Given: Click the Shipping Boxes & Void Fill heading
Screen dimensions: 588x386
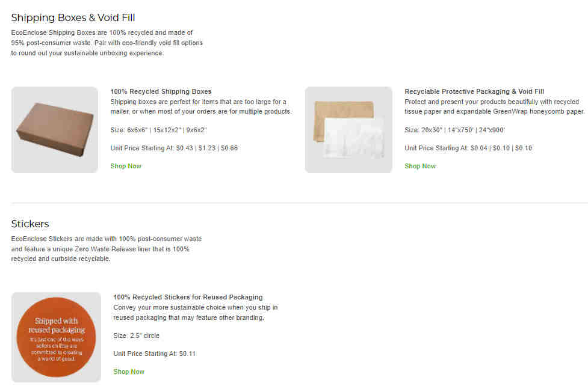Looking at the screenshot, I should (73, 17).
